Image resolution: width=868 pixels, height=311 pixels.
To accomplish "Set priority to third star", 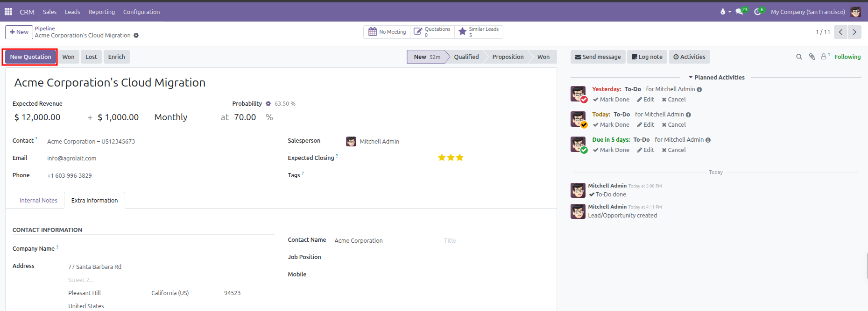I will (x=459, y=158).
